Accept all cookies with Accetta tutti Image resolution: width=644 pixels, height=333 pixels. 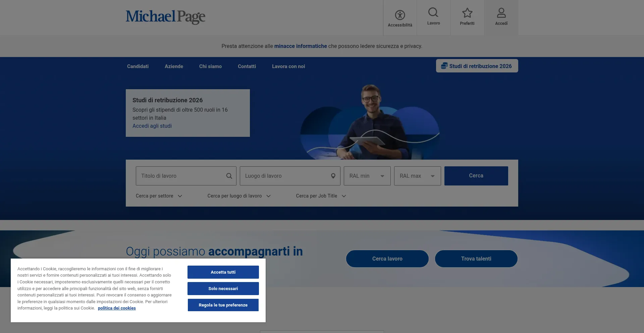pos(223,272)
